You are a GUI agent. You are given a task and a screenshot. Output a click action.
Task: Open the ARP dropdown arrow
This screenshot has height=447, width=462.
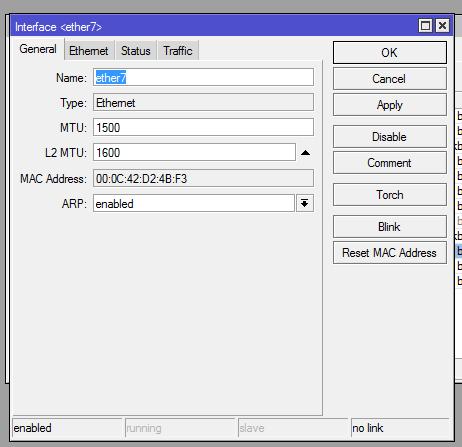pyautogui.click(x=305, y=203)
